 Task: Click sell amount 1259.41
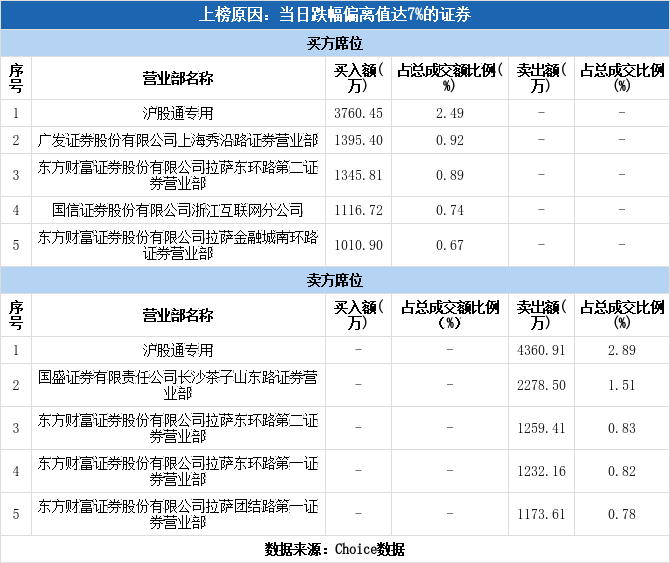pos(541,428)
